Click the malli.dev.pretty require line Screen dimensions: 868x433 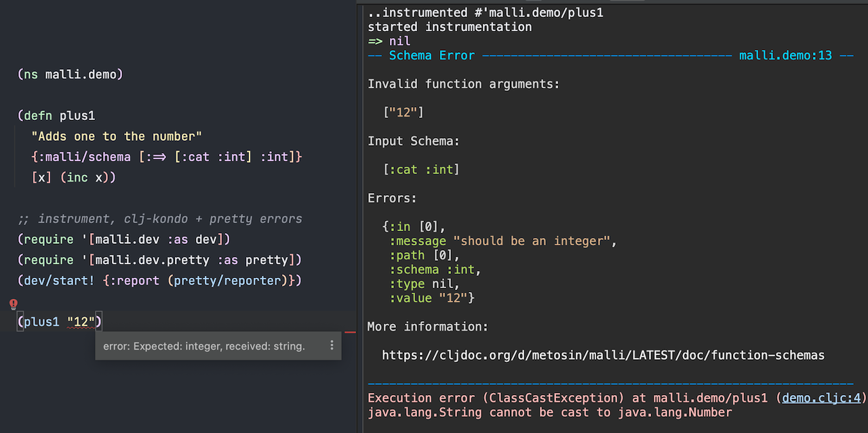tap(159, 260)
